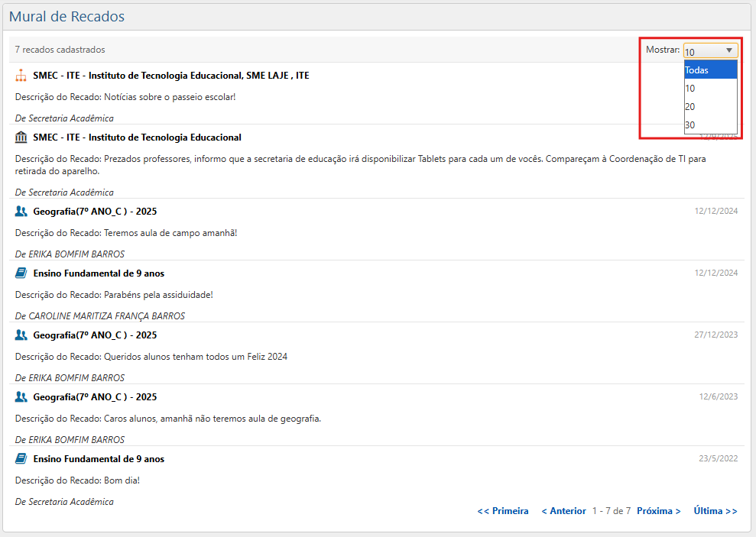Click the book icon of the 23/5/2022 Ensino Fundamental note
This screenshot has width=756, height=537.
pyautogui.click(x=21, y=458)
